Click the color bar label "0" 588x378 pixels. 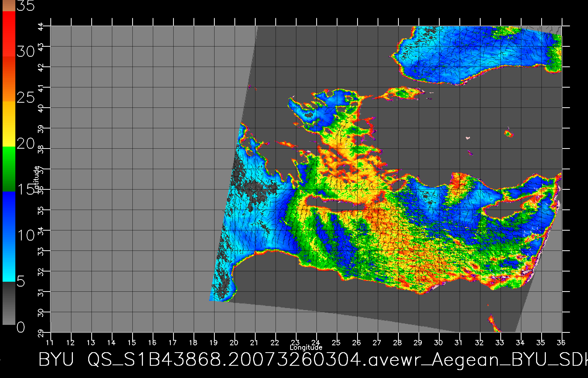pos(21,327)
